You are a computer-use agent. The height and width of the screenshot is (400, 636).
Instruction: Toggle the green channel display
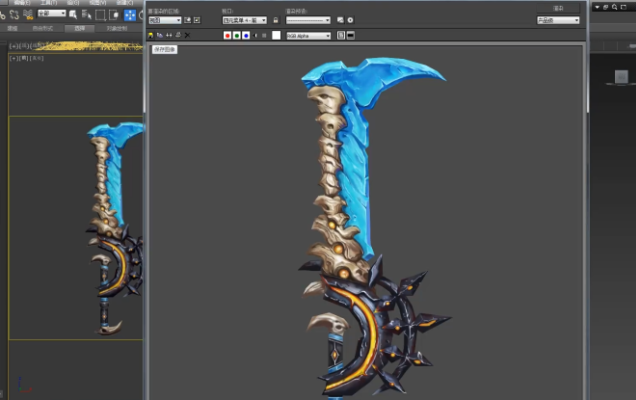[x=235, y=35]
